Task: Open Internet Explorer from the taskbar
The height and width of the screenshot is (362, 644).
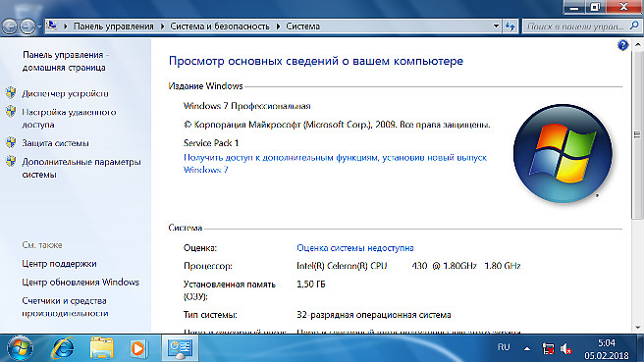Action: pyautogui.click(x=62, y=348)
